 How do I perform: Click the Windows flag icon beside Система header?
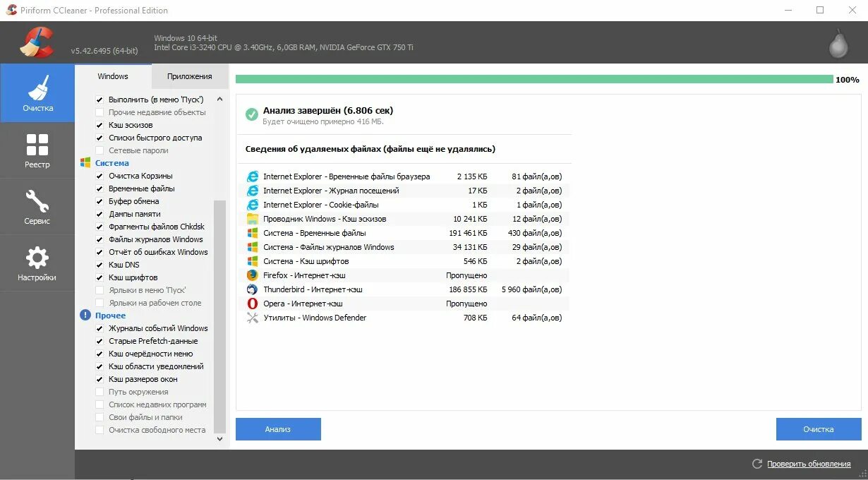tap(85, 163)
